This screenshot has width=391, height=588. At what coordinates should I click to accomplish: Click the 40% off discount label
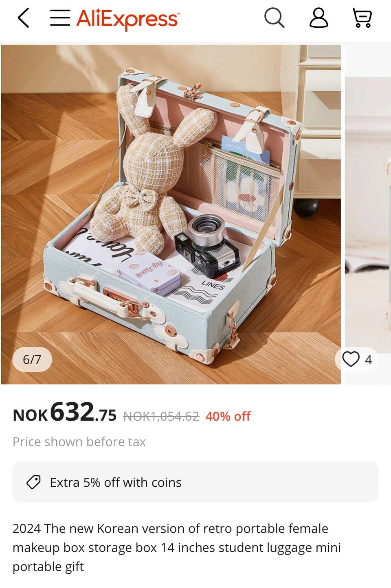228,416
